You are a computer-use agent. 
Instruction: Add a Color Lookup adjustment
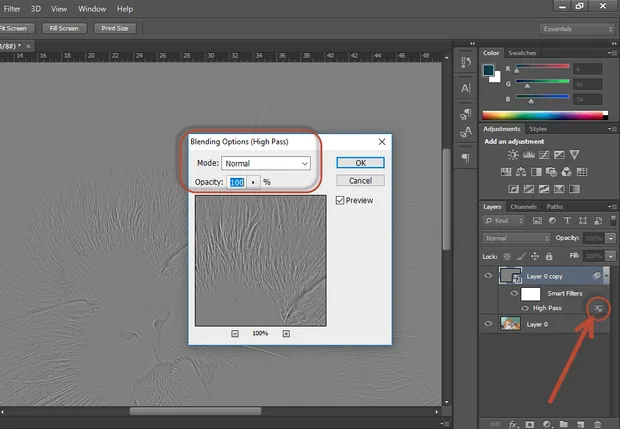tap(582, 172)
